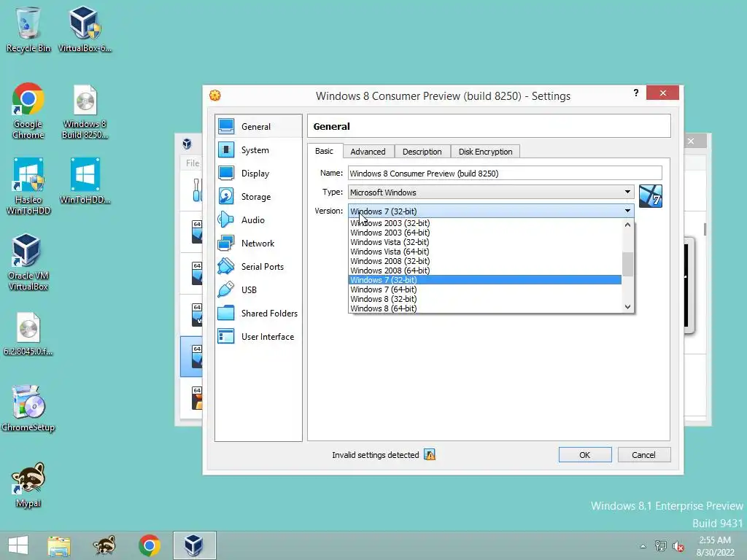This screenshot has width=747, height=560.
Task: Confirm settings with the OK button
Action: (585, 455)
